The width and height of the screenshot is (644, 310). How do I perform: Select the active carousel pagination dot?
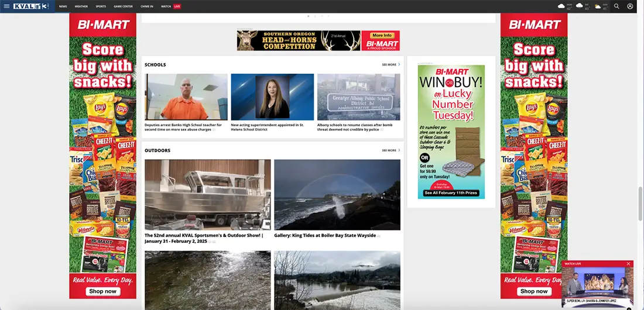point(309,16)
